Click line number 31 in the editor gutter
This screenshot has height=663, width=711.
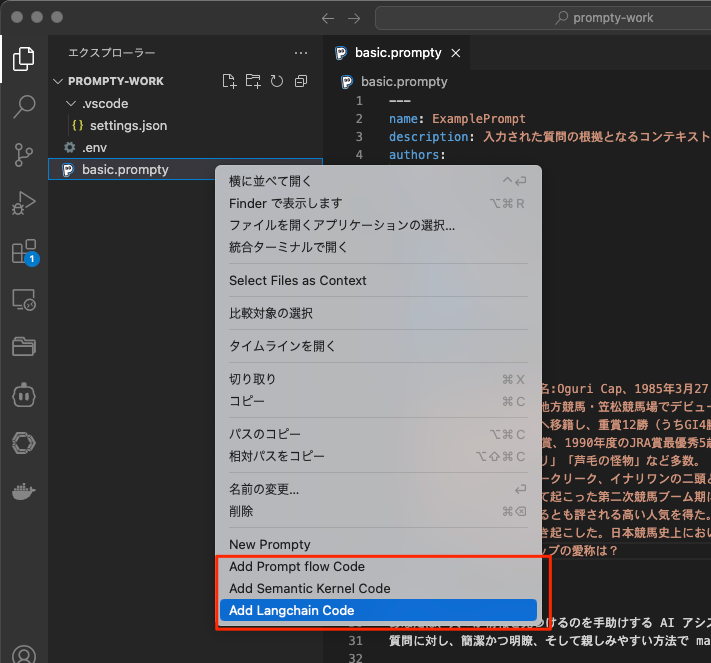[356, 641]
